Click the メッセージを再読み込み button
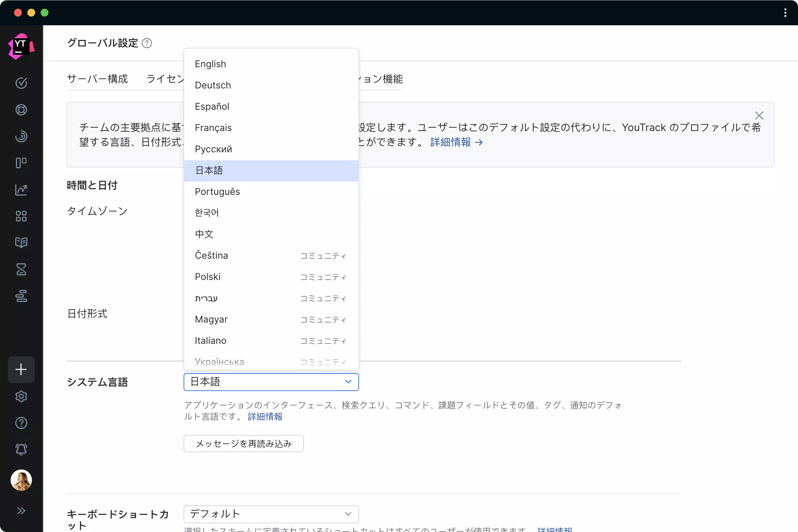 [x=243, y=443]
